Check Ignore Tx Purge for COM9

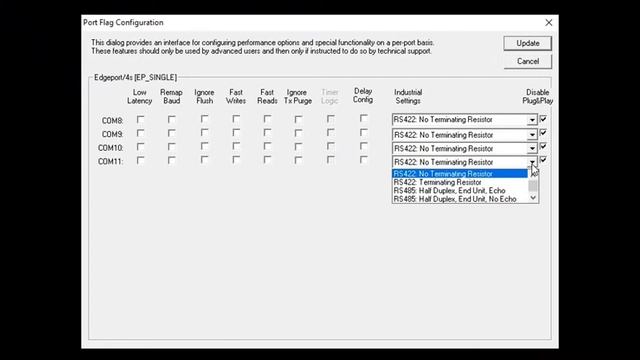298,133
